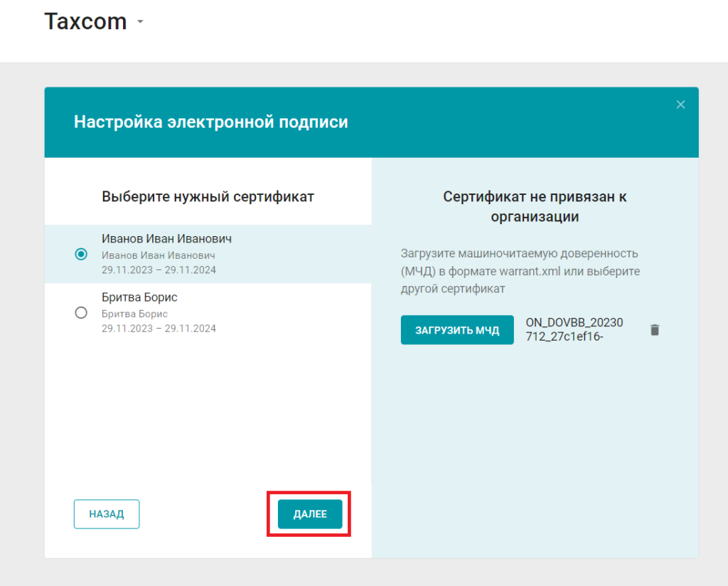This screenshot has height=586, width=728.
Task: Click the grey Бритва Борис subtitle
Action: click(134, 314)
